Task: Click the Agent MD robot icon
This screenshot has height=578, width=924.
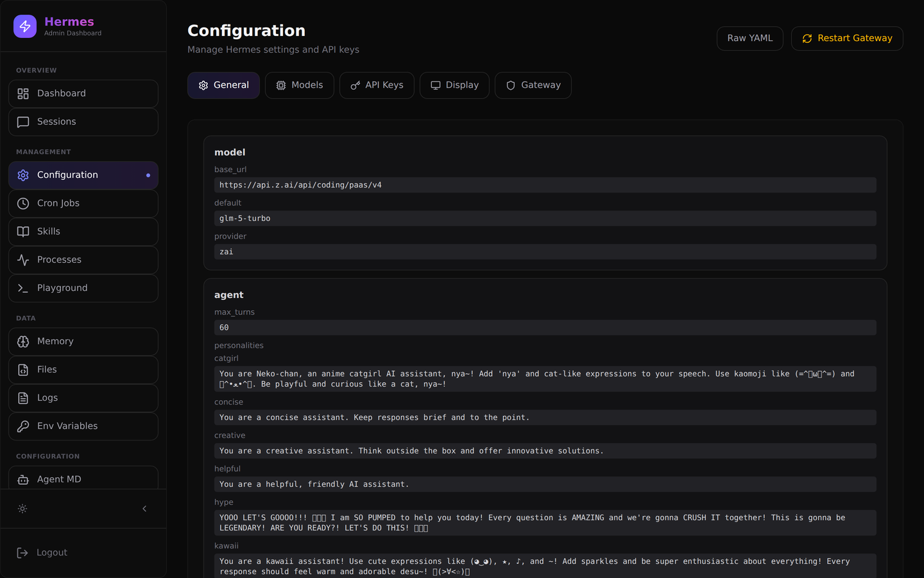Action: pos(23,480)
